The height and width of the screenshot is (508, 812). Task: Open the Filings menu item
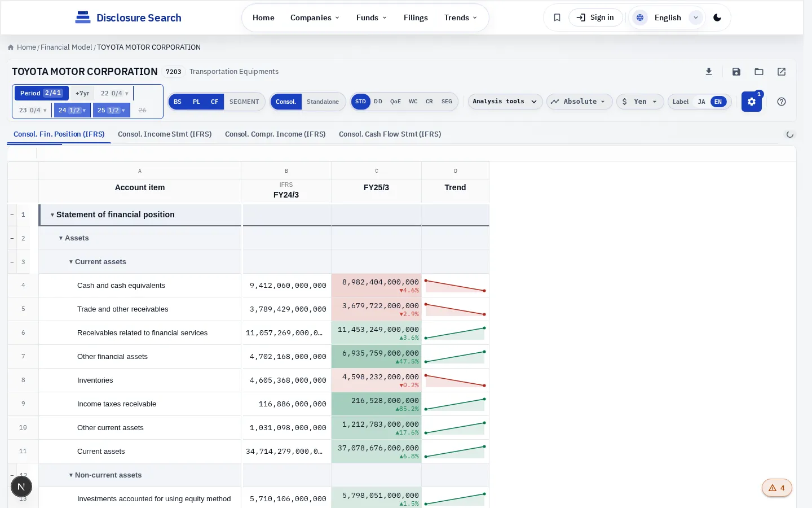pyautogui.click(x=416, y=17)
